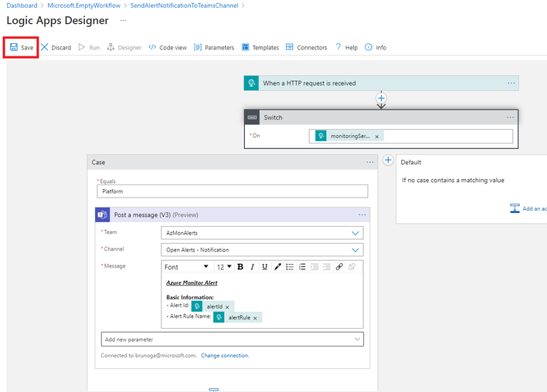Select the Switch action header
Image resolution: width=547 pixels, height=392 pixels.
pyautogui.click(x=382, y=117)
